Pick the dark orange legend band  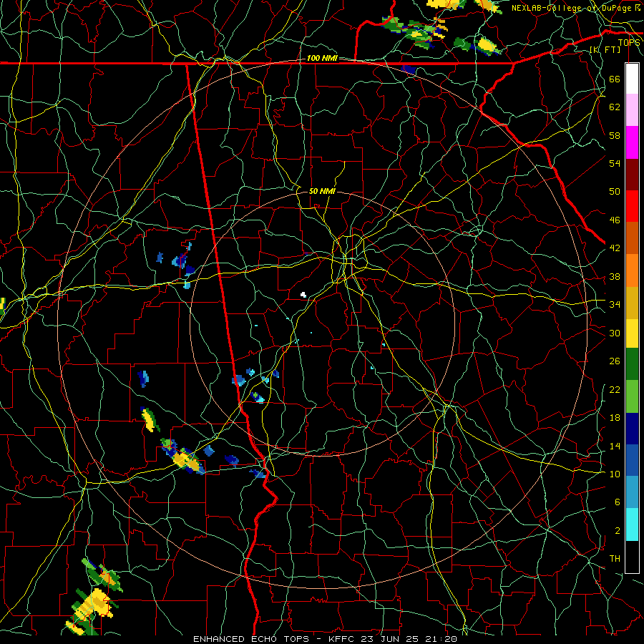point(632,238)
